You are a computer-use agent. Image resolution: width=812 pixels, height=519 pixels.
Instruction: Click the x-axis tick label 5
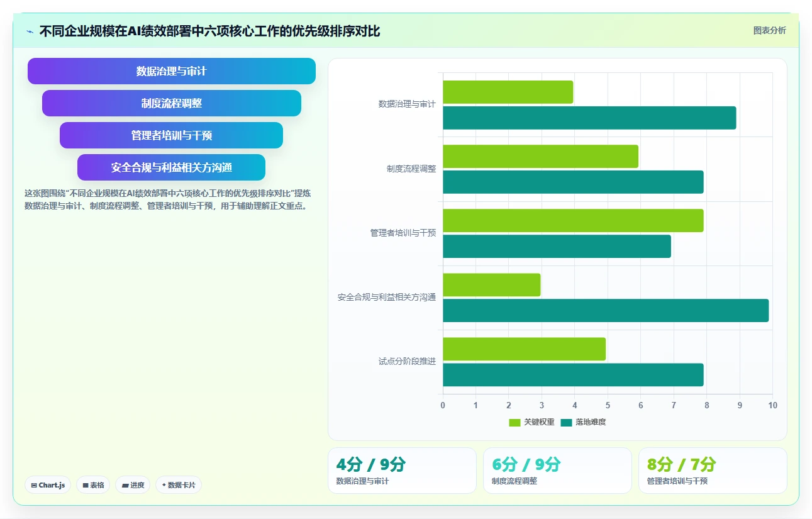(x=608, y=405)
